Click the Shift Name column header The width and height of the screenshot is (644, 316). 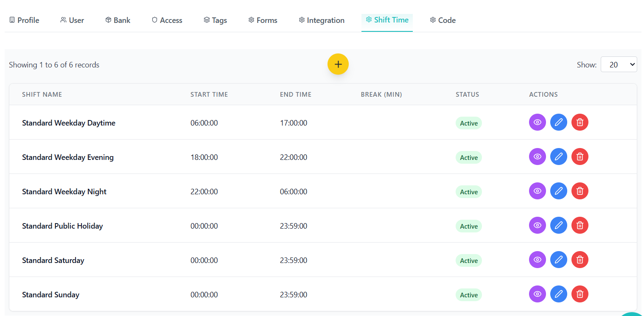(42, 95)
